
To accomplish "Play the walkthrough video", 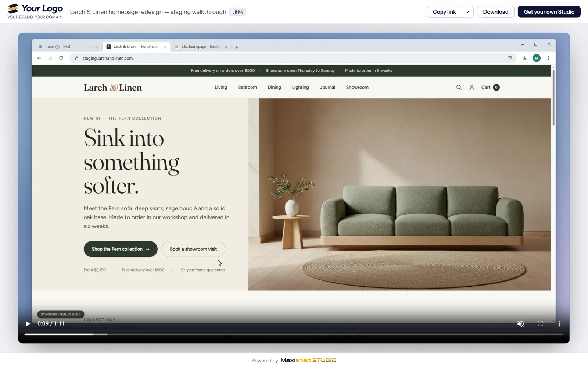I will [28, 324].
